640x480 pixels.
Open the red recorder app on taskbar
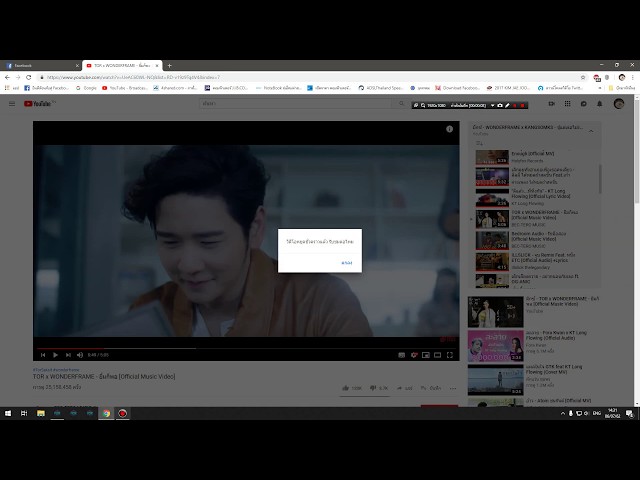(x=122, y=413)
